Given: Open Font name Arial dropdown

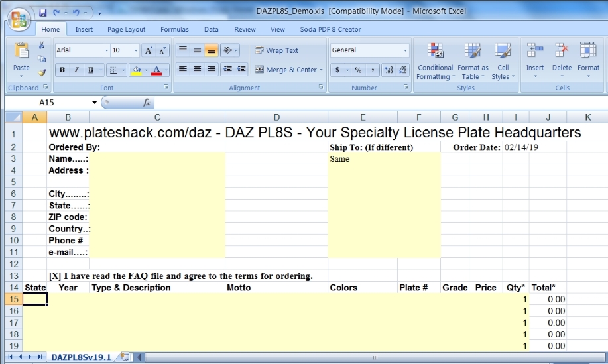Looking at the screenshot, I should coord(107,50).
